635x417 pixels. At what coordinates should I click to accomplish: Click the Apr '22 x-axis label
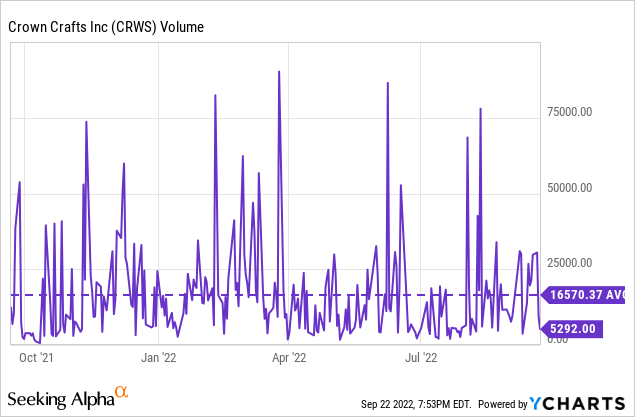(x=289, y=357)
